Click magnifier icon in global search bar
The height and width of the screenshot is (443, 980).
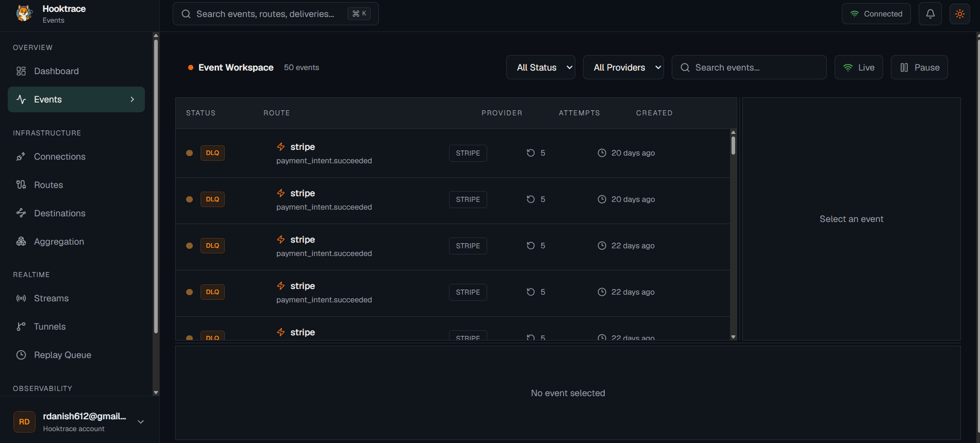(x=186, y=14)
